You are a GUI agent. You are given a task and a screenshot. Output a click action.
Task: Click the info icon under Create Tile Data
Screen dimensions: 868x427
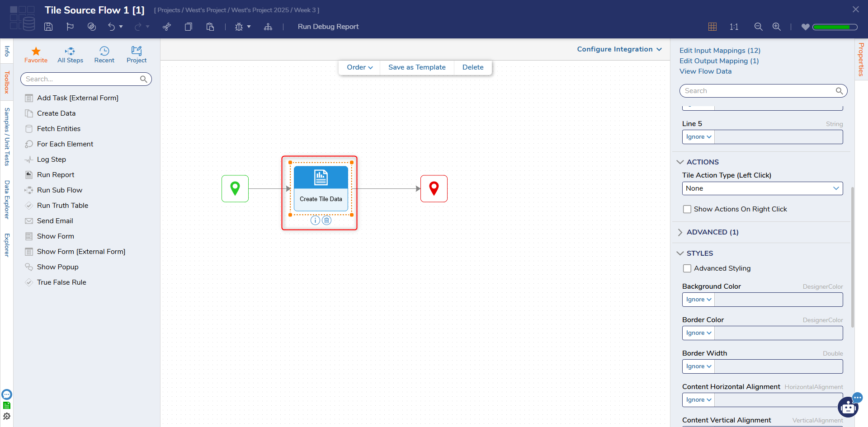coord(315,221)
